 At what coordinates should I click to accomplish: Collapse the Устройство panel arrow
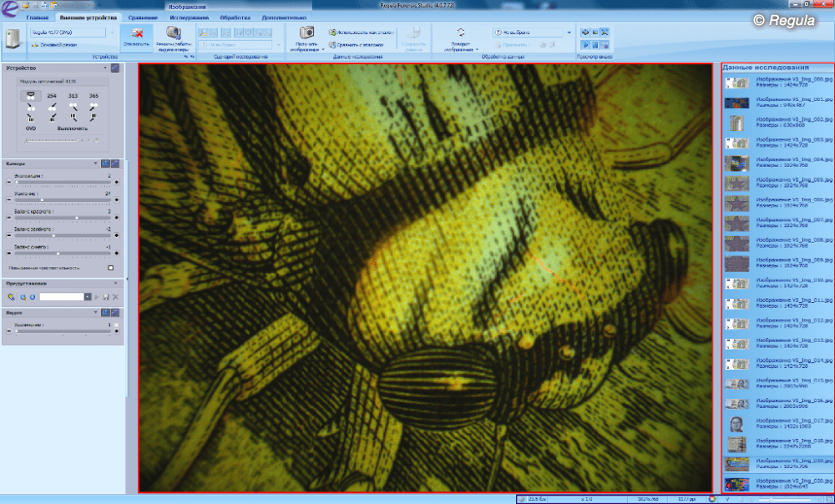coord(105,68)
